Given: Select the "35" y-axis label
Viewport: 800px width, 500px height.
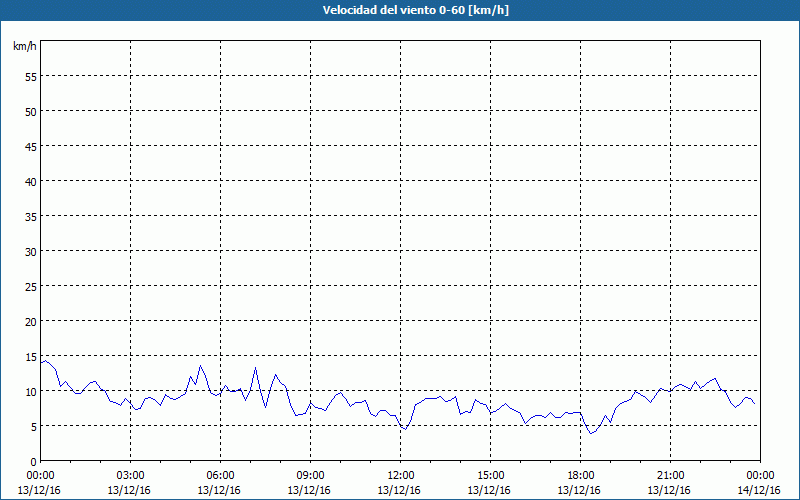Looking at the screenshot, I should (x=31, y=216).
